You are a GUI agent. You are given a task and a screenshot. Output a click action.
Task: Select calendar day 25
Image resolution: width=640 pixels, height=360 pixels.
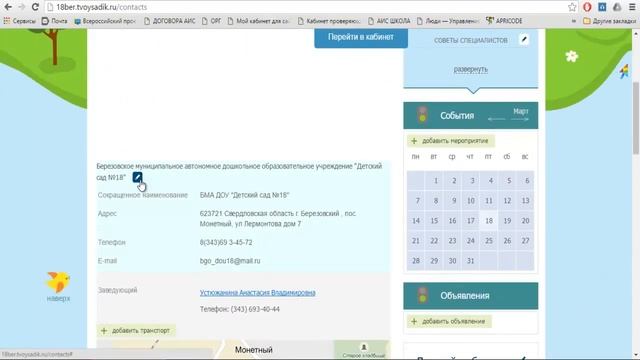(x=489, y=240)
